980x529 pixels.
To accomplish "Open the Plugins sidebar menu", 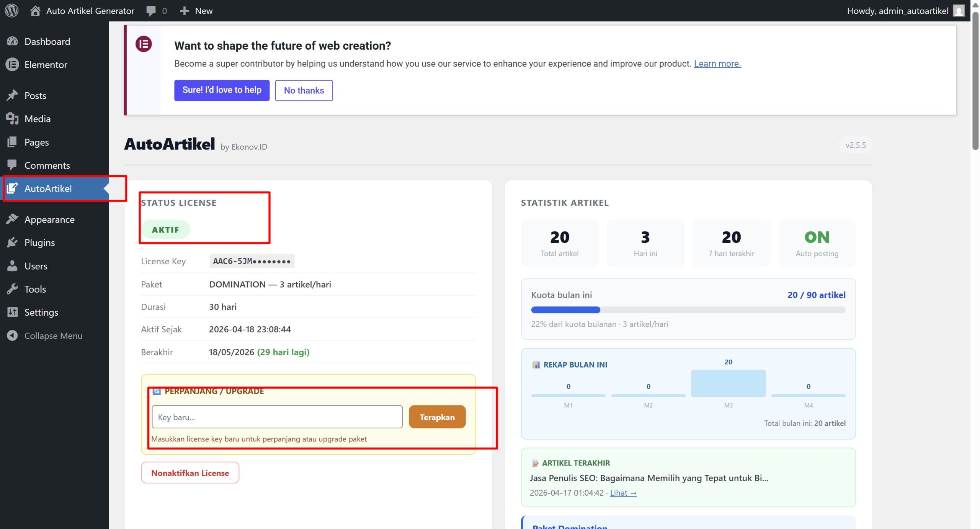I will [39, 243].
